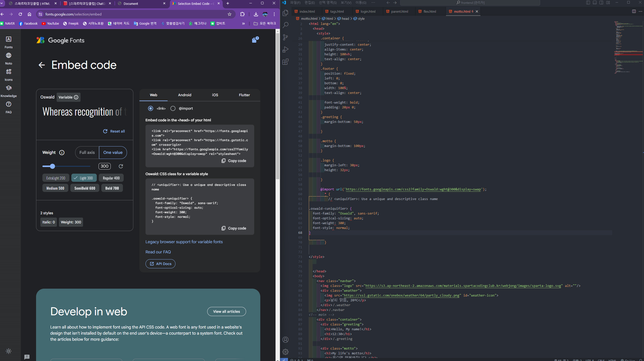Viewport: 644px width, 361px height.
Task: Open Chrome Downloads icon
Action: (x=256, y=14)
